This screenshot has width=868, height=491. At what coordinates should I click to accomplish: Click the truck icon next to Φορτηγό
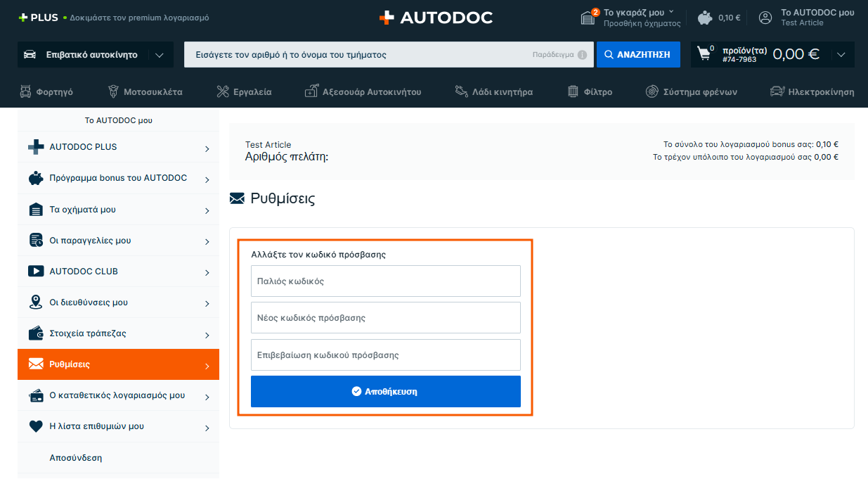25,91
